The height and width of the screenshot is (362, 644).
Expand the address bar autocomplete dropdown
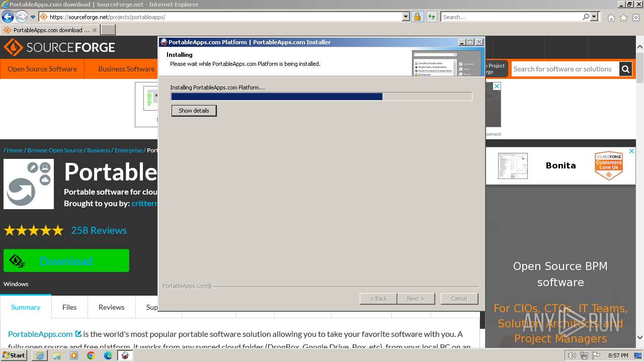[x=406, y=17]
